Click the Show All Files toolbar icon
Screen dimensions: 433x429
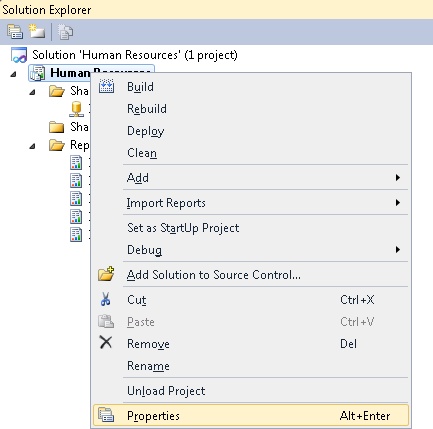click(37, 32)
